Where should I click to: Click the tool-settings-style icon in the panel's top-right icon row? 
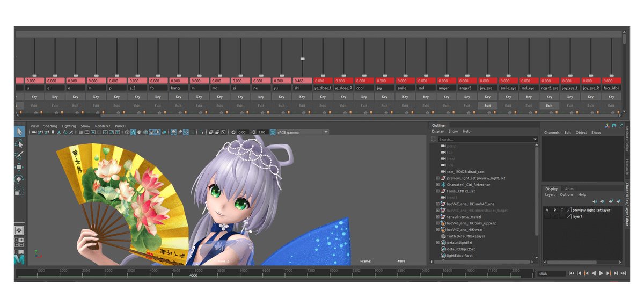tap(621, 125)
